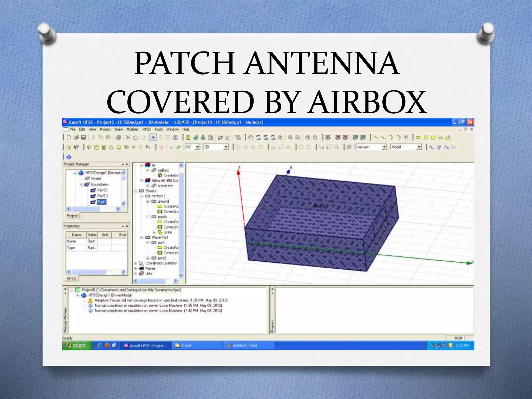This screenshot has width=532, height=399.
Task: Click the context help question-arrow icon
Action: click(76, 147)
